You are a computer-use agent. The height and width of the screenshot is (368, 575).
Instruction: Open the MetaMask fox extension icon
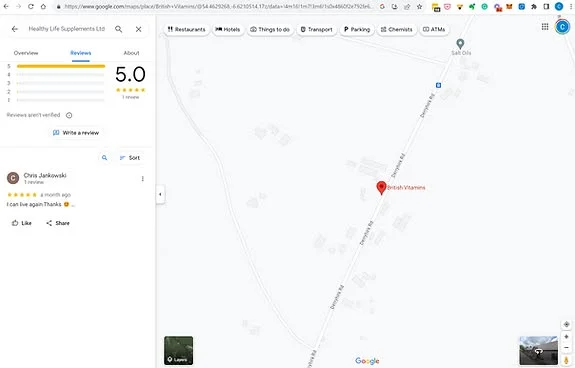[x=509, y=6]
